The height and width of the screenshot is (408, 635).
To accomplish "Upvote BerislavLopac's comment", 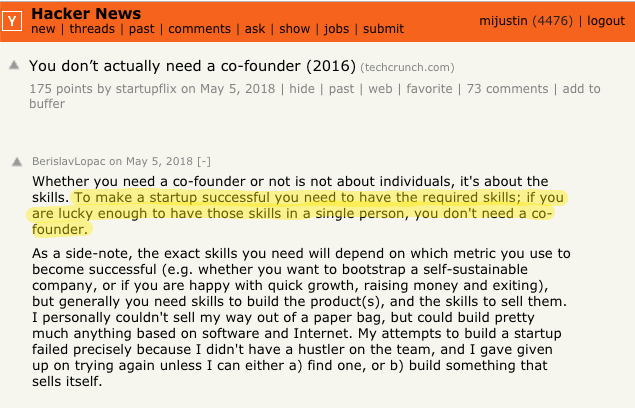I will 14,160.
